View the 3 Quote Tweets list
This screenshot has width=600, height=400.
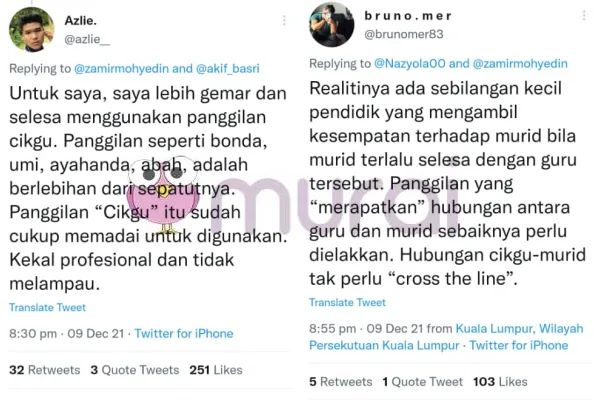click(135, 370)
